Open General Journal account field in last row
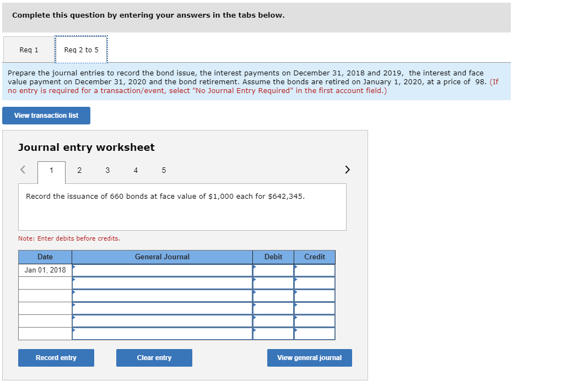The width and height of the screenshot is (567, 392). tap(162, 334)
